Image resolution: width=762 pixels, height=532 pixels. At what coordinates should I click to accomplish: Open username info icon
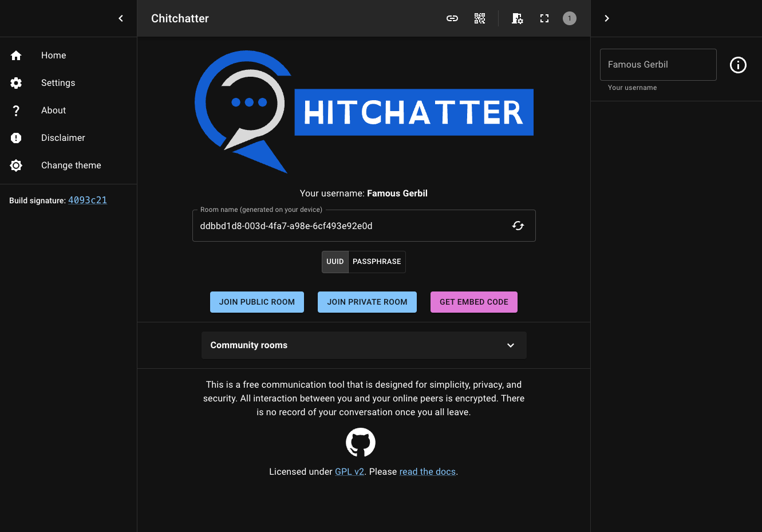(x=739, y=65)
